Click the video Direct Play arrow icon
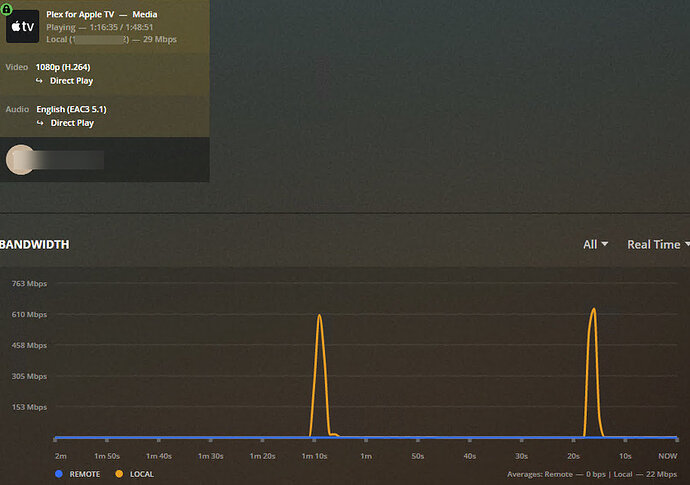Image resolution: width=690 pixels, height=485 pixels. pos(39,81)
